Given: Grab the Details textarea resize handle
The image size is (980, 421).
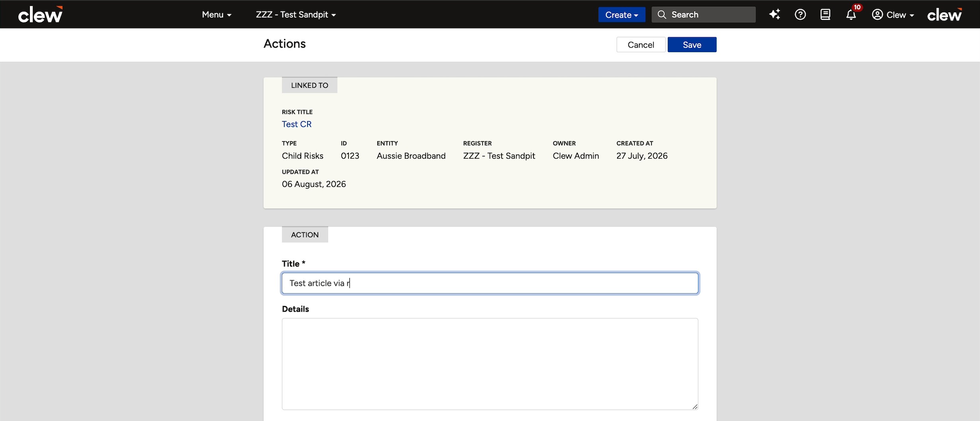Looking at the screenshot, I should 694,406.
